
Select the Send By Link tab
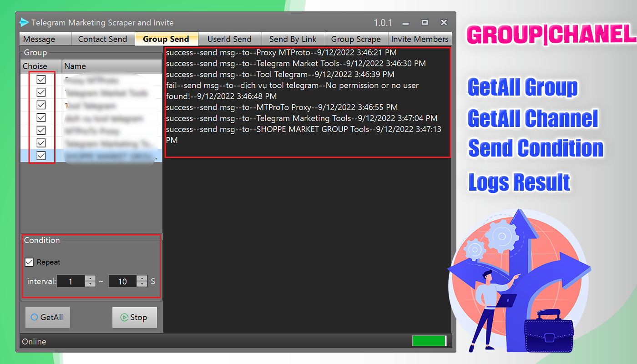(293, 39)
